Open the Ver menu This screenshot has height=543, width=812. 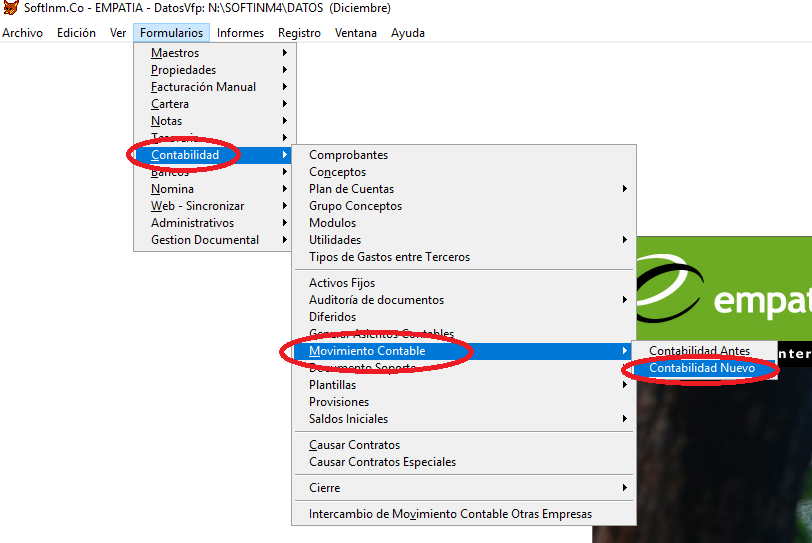coord(118,33)
